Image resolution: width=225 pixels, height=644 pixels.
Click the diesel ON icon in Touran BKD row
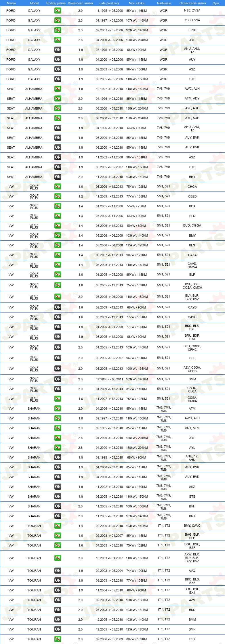[x=58, y=610]
